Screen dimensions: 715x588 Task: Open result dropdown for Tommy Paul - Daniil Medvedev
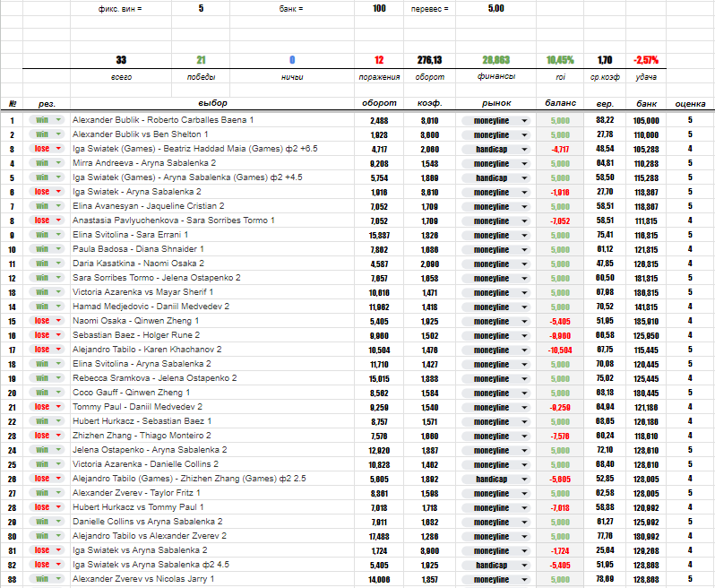(x=46, y=407)
